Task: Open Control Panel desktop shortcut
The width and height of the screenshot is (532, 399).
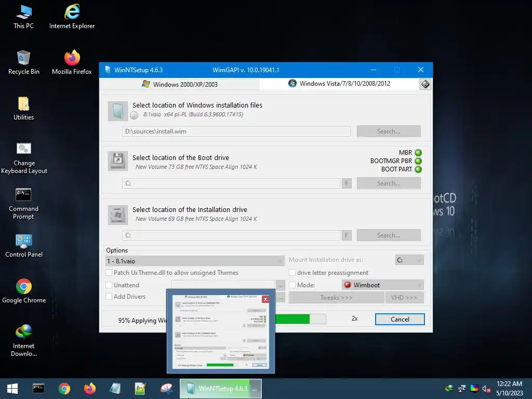Action: [24, 246]
